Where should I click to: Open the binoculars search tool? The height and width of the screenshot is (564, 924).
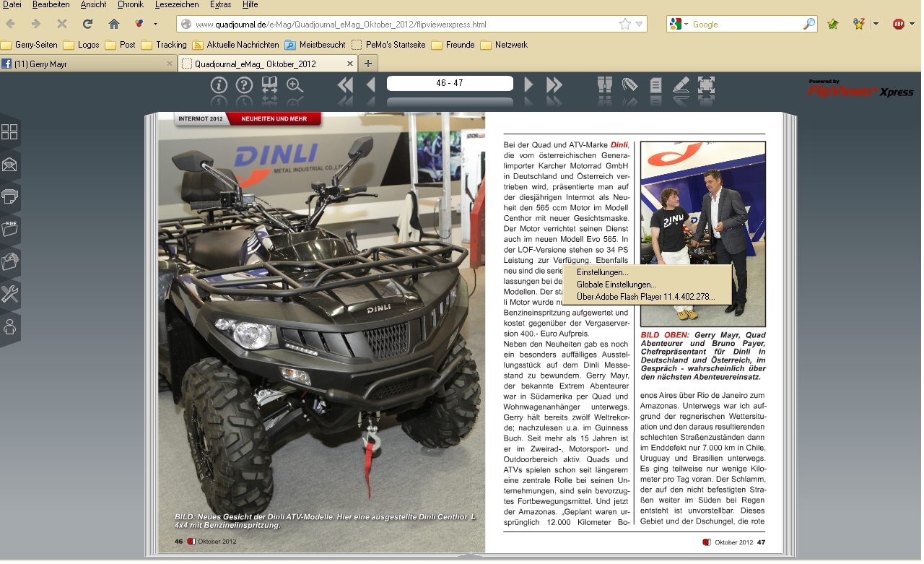pyautogui.click(x=605, y=85)
